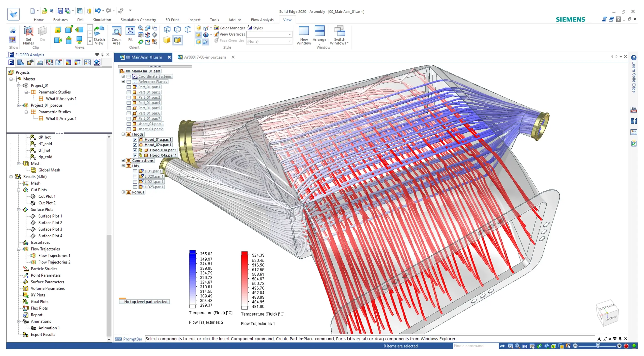Viewport: 644px width, 356px height.
Task: Open the 3D Print ribbon tab
Action: click(172, 20)
